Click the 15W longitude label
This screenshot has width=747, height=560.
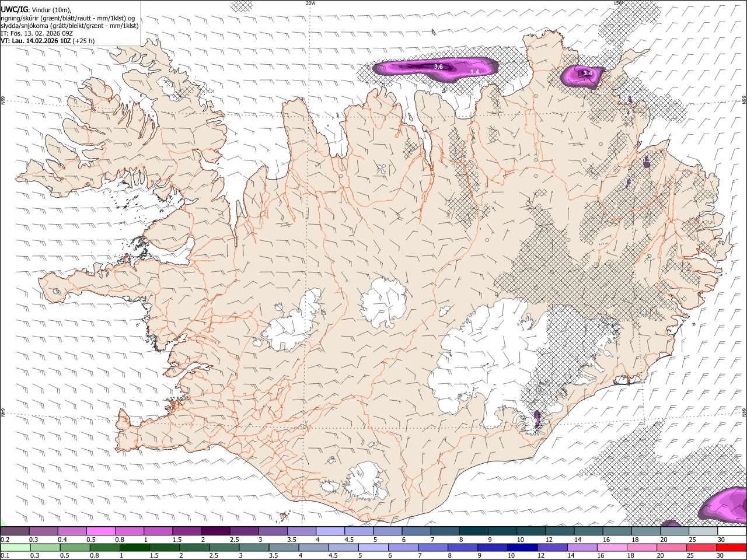(619, 3)
